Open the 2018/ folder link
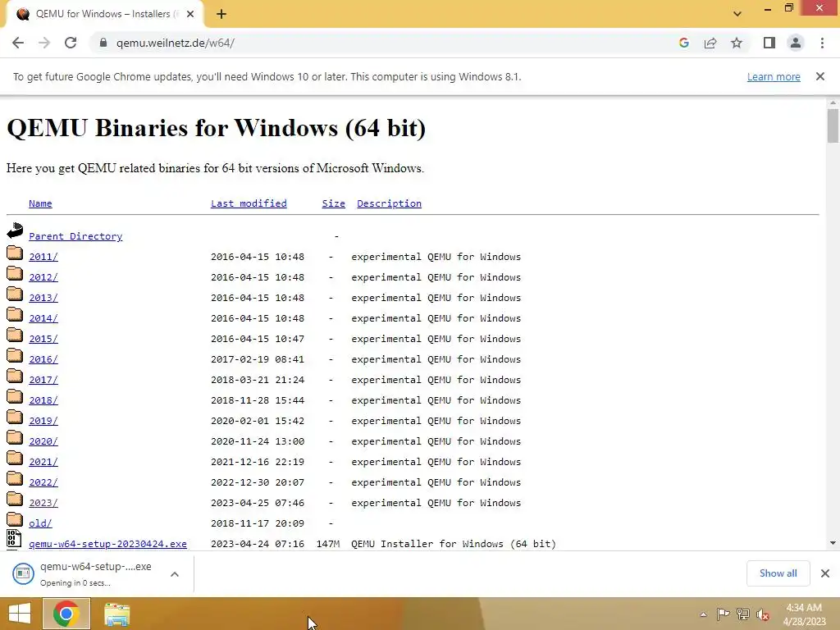This screenshot has width=840, height=630. pos(43,400)
